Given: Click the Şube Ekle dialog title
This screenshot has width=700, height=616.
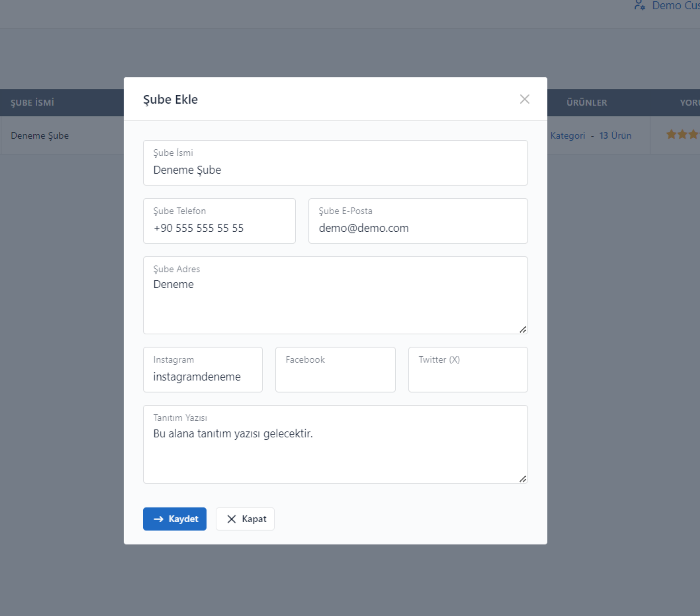Looking at the screenshot, I should 171,99.
